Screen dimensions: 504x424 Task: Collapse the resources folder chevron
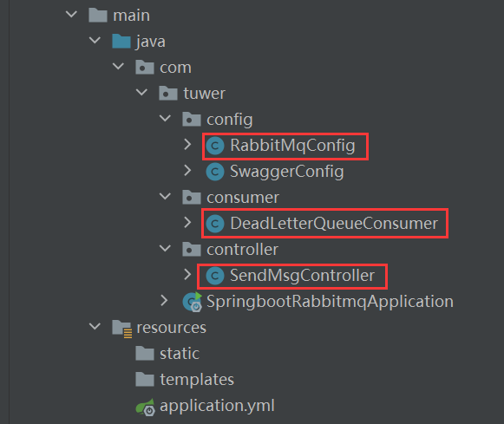95,326
